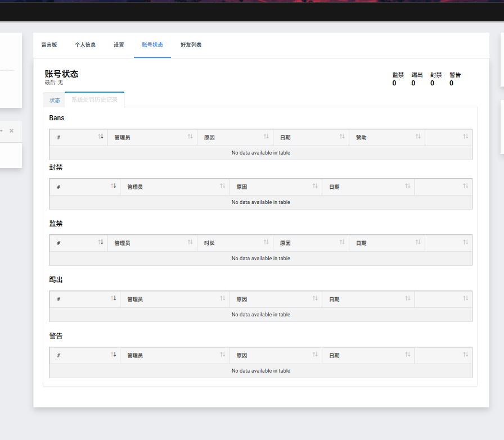Screen dimensions: 504x440
Task: Select the 状态 sub-tab
Action: 55,100
